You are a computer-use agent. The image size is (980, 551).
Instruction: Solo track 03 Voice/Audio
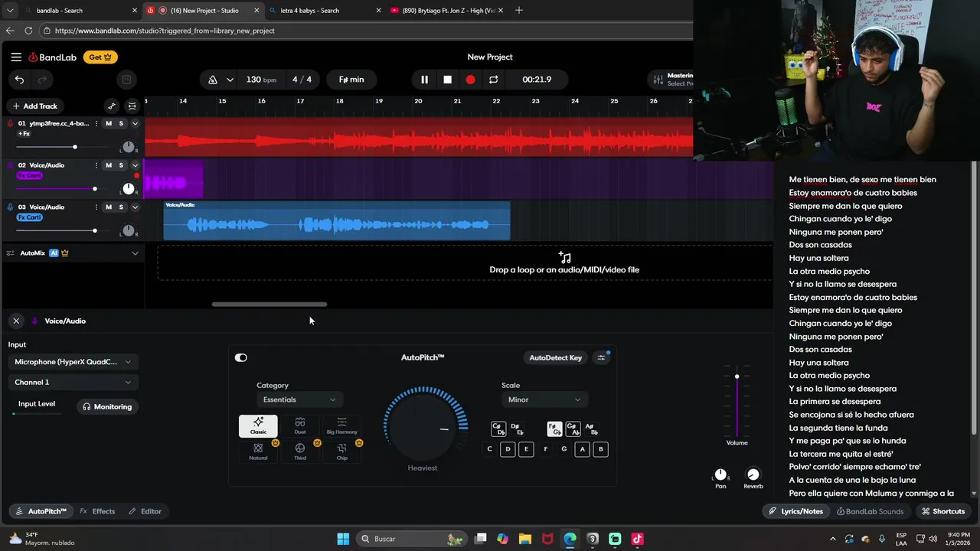(x=121, y=207)
